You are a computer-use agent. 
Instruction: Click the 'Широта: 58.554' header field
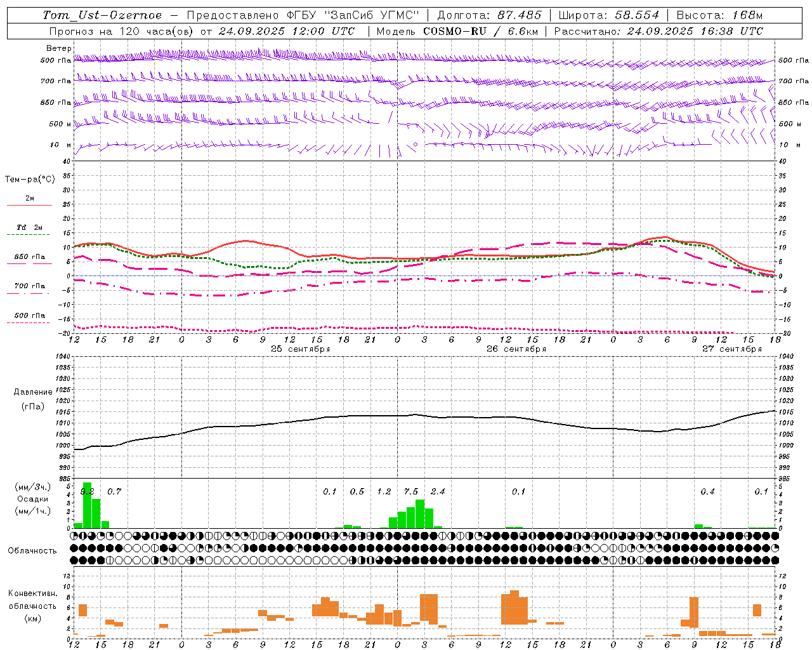pos(609,15)
